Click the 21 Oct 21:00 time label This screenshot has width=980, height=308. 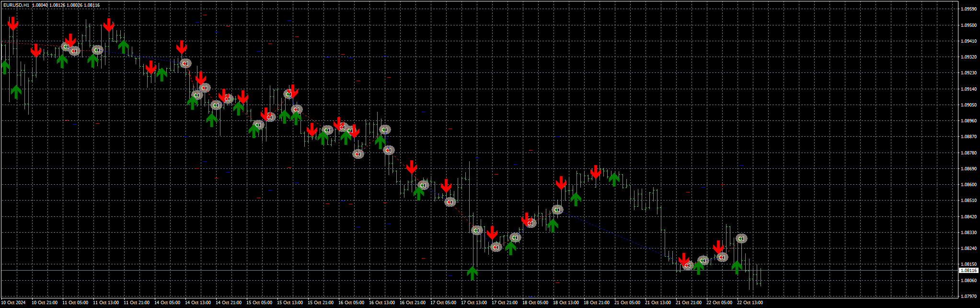click(x=689, y=303)
